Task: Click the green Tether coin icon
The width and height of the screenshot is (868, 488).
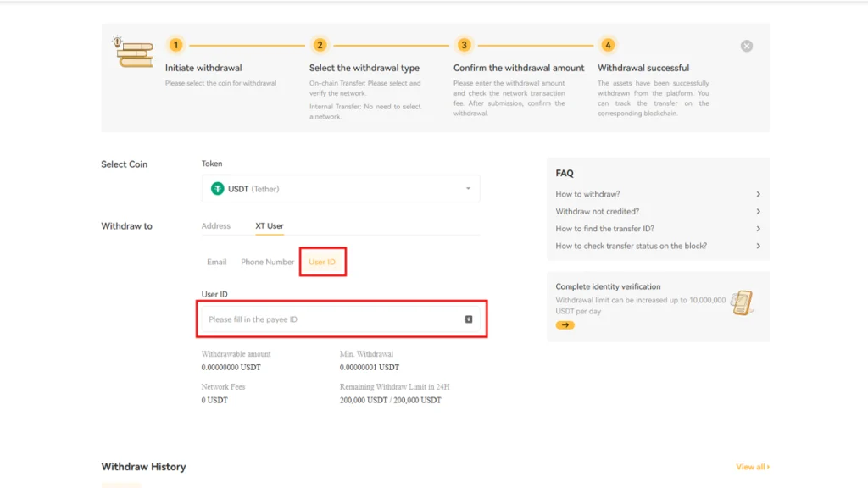Action: [218, 189]
